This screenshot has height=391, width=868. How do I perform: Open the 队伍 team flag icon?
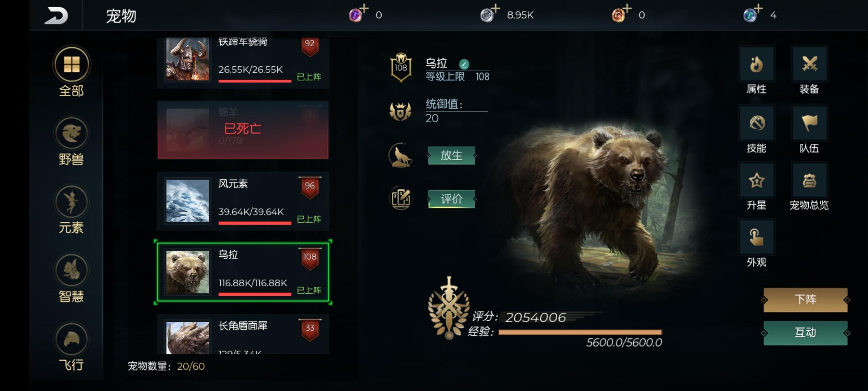pos(809,123)
